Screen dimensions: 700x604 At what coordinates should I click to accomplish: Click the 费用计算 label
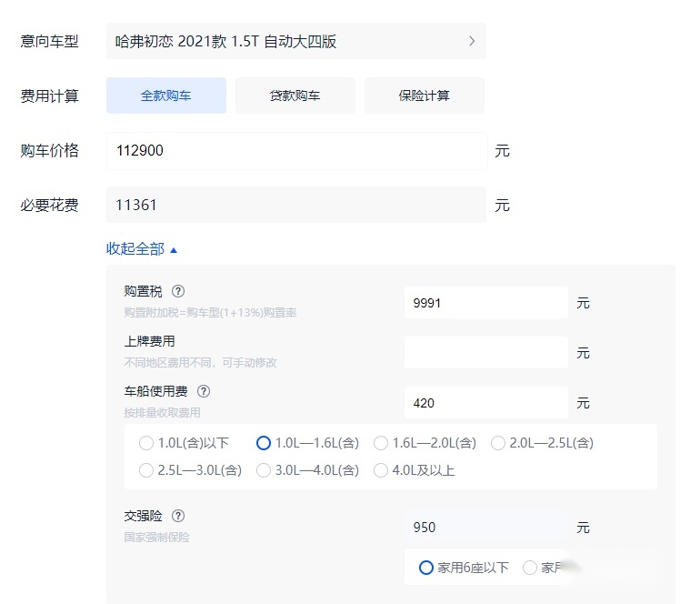50,96
